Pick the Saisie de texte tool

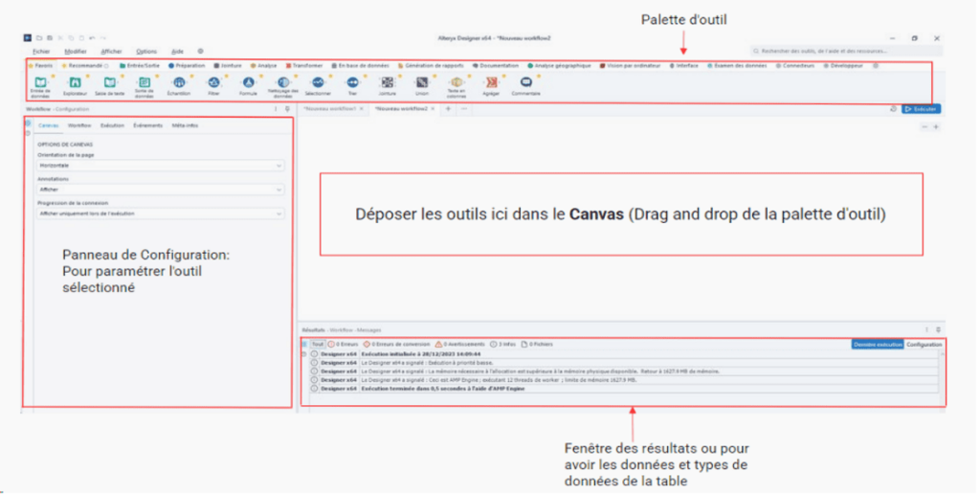point(110,82)
